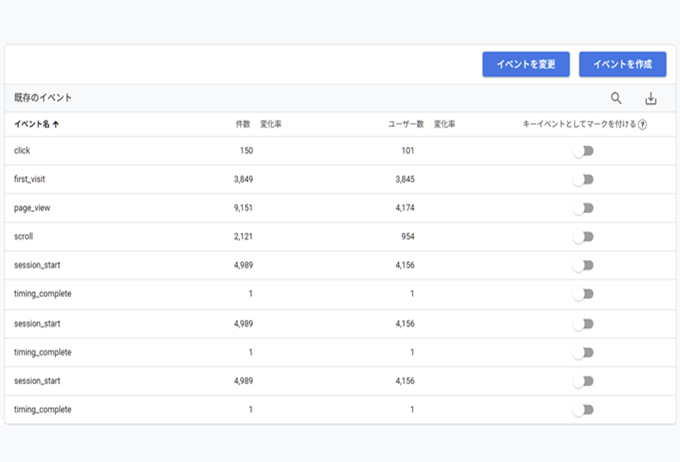Open the click event name
Screen dimensions: 680x462
[x=22, y=151]
